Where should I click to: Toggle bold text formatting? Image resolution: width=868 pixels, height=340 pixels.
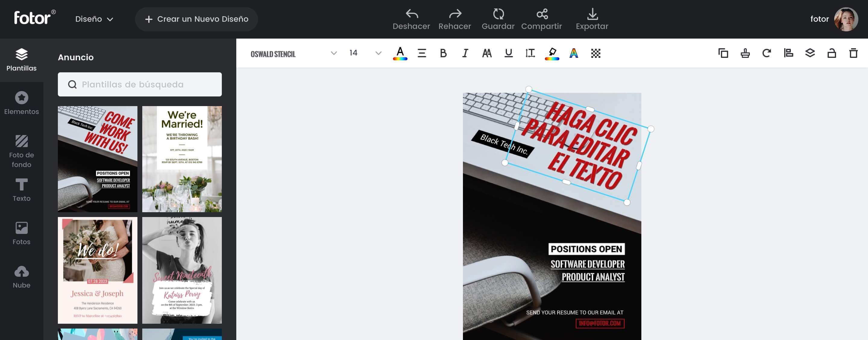443,53
